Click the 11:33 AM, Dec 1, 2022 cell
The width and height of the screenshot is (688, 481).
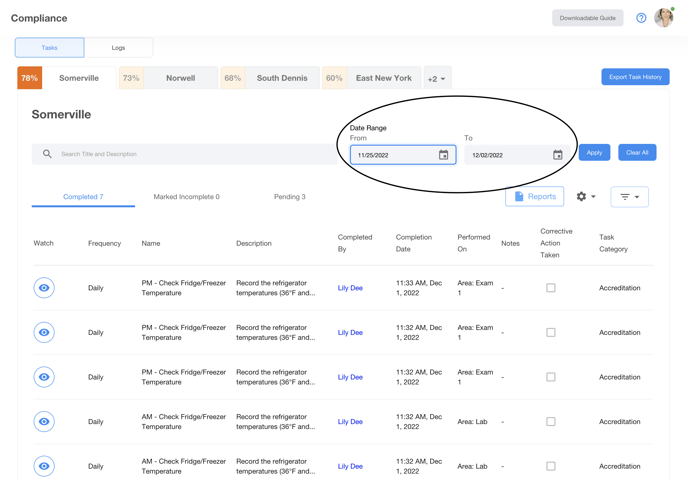pyautogui.click(x=419, y=288)
